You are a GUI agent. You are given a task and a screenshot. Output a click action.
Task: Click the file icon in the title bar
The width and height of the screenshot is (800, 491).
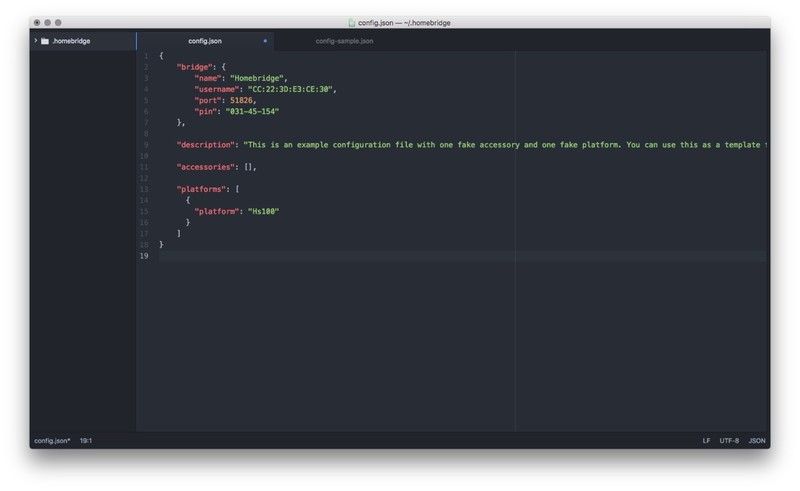tap(351, 22)
